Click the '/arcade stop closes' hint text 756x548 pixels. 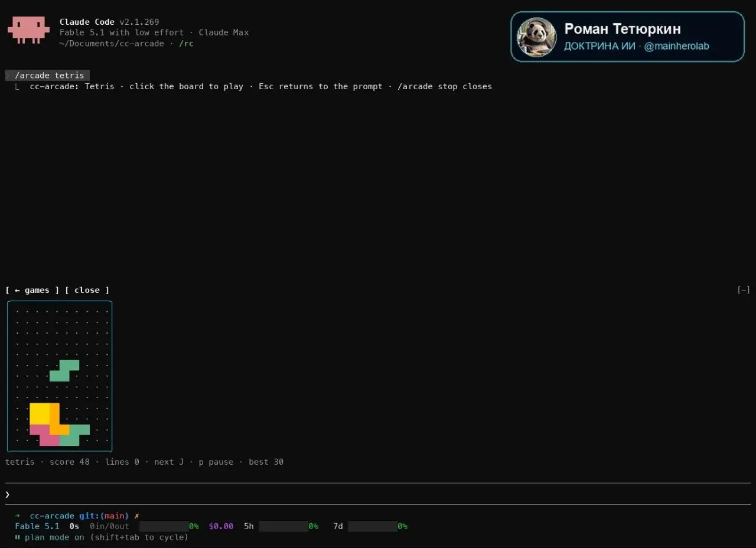(x=445, y=86)
